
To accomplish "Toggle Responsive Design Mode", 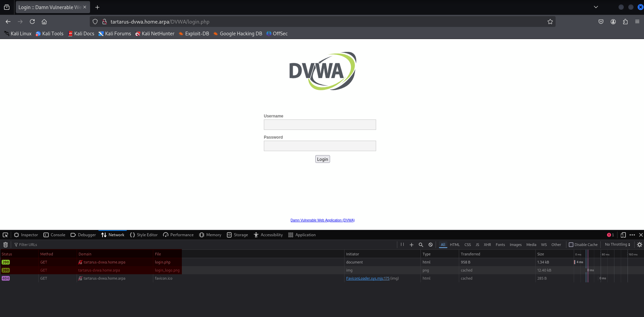I will point(623,235).
